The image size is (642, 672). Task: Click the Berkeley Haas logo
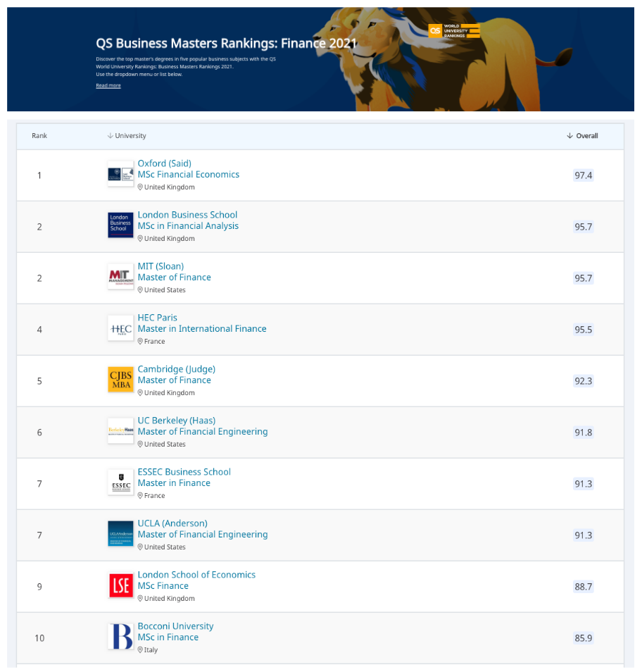(x=121, y=431)
